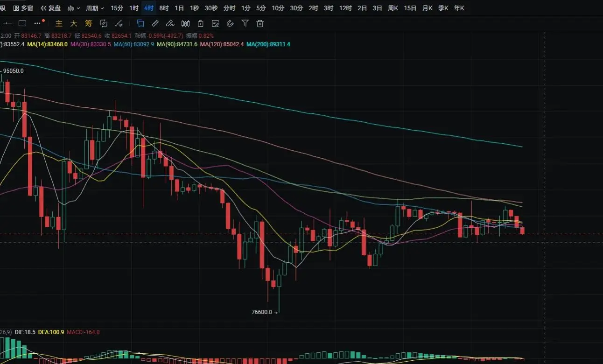Choose the 分时 time-sharing view
Screen dimensions: 603x364
(229, 8)
